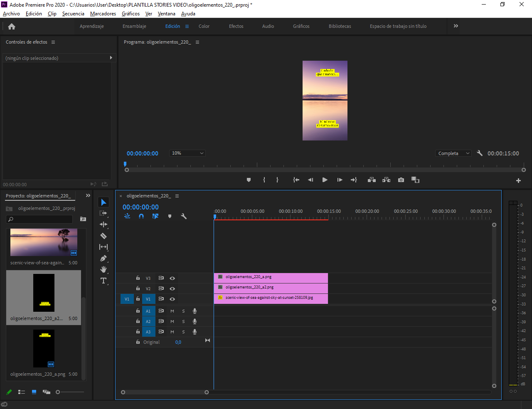Select the Ripple Edit tool
Image resolution: width=532 pixels, height=409 pixels.
[103, 224]
